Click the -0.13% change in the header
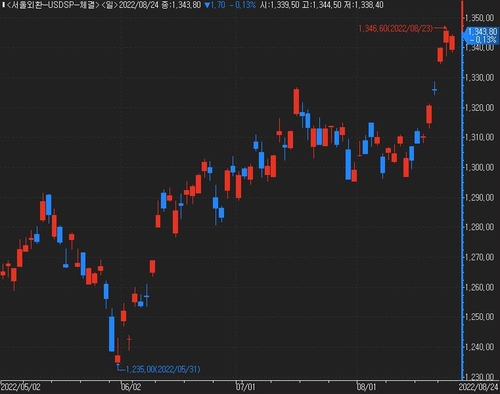The image size is (500, 394). pyautogui.click(x=243, y=5)
